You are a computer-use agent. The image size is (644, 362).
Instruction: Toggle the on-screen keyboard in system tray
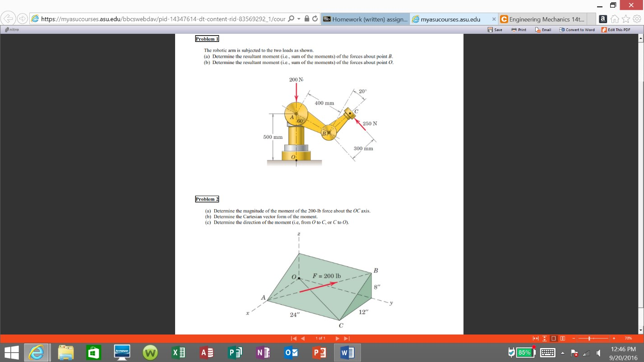(548, 353)
